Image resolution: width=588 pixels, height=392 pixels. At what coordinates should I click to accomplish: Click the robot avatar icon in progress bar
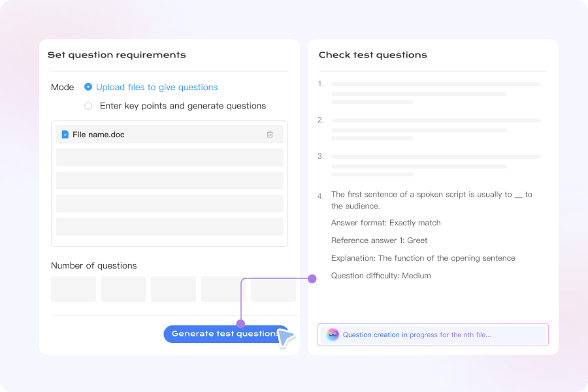click(333, 335)
